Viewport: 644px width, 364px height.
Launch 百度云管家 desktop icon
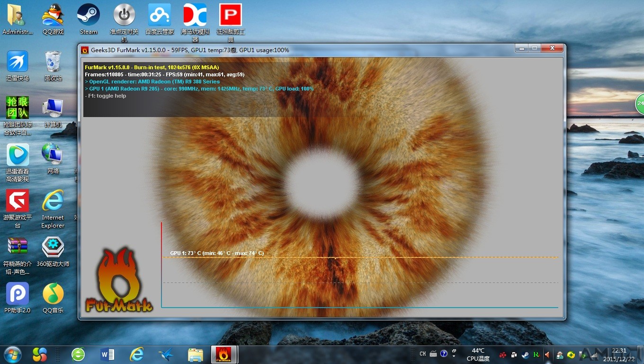160,19
